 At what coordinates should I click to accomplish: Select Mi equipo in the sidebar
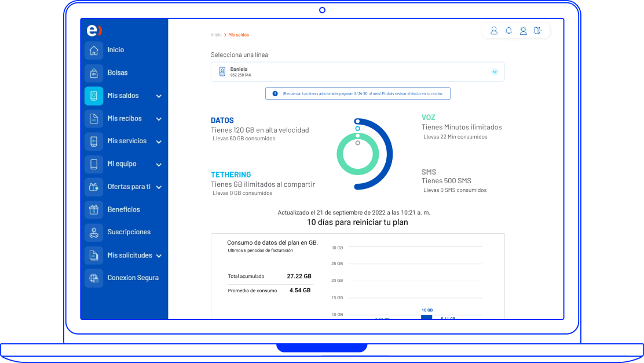[x=122, y=164]
